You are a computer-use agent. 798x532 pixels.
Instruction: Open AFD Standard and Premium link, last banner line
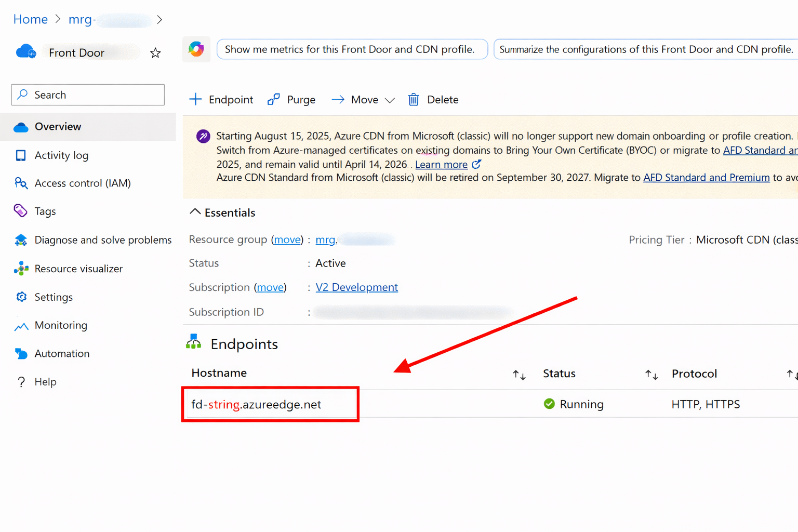point(707,178)
